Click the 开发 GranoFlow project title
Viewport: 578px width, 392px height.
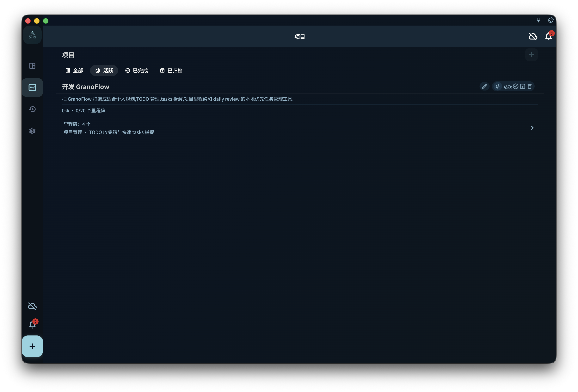[x=86, y=87]
